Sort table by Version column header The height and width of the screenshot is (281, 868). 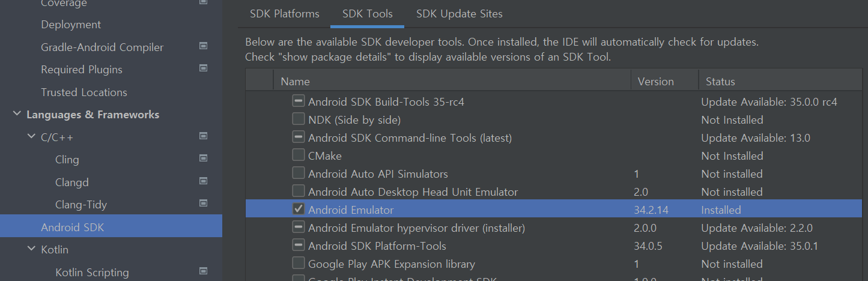[664, 81]
